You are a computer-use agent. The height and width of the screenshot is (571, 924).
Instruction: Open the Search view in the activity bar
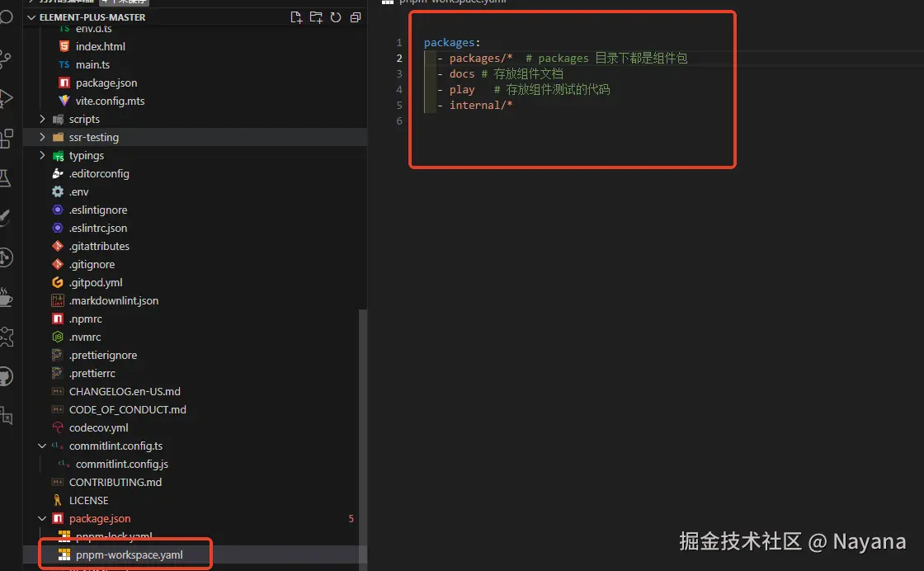point(8,17)
